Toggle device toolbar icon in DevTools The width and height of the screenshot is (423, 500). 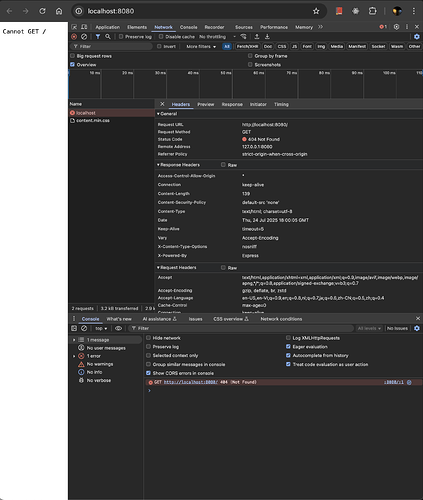pyautogui.click(x=84, y=27)
